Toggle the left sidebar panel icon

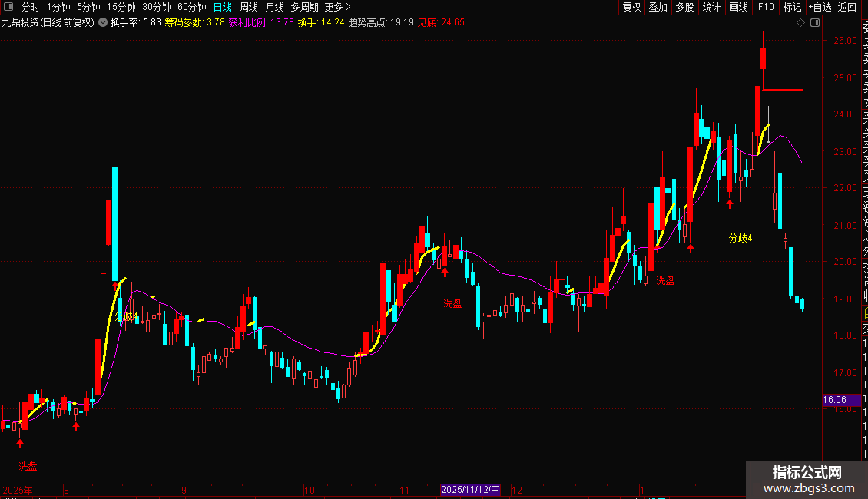[x=8, y=7]
